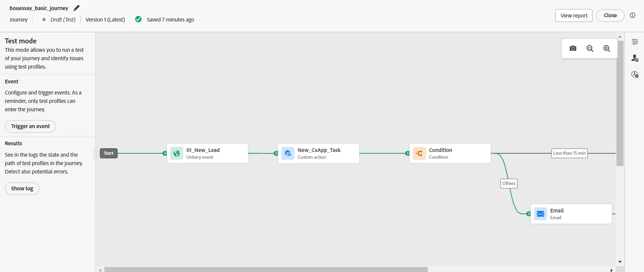Take a canvas screenshot with the camera icon

(x=573, y=48)
